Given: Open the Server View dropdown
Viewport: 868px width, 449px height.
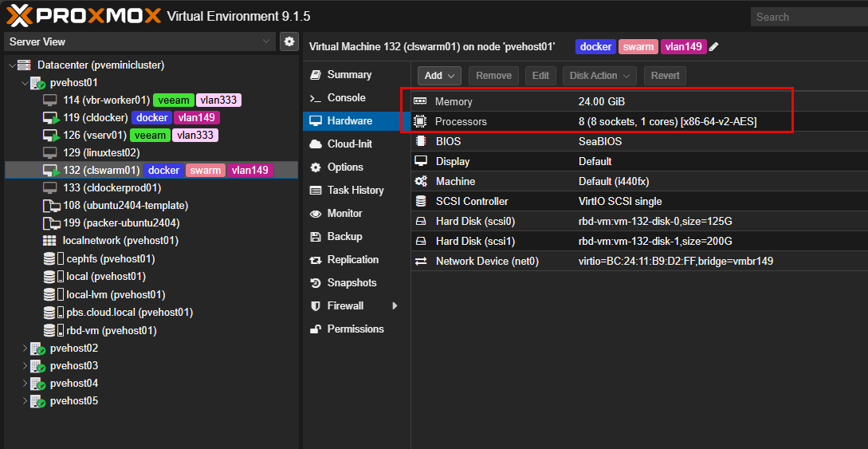Looking at the screenshot, I should pos(140,41).
